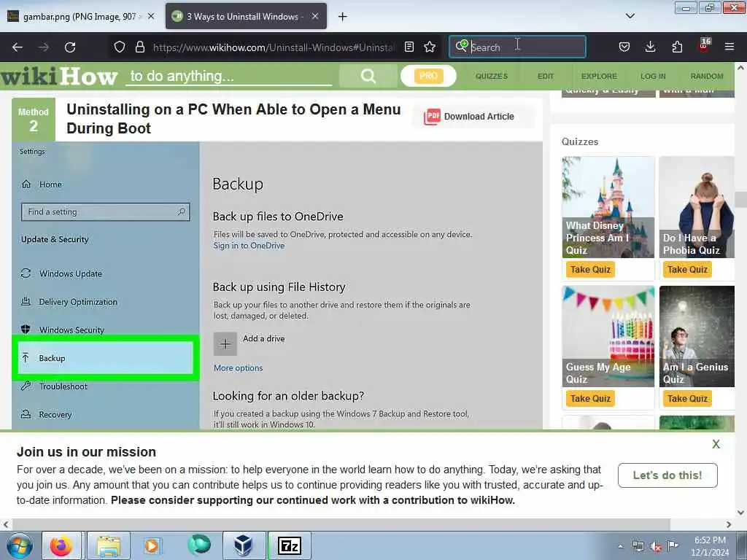
Task: Click the article's Method 2 Backup settings image
Action: pos(276,286)
